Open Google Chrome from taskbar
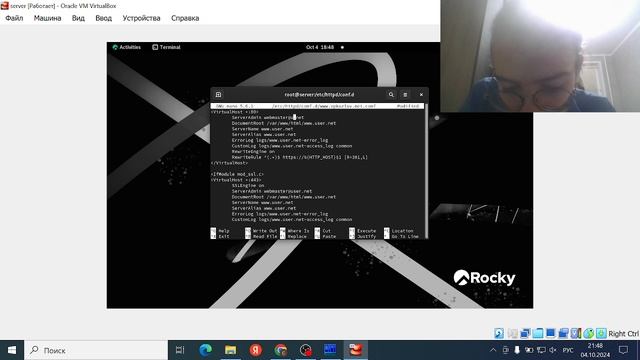 click(280, 350)
